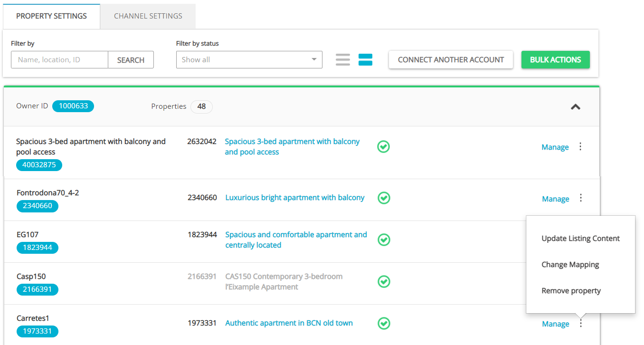This screenshot has height=345, width=644.
Task: Switch to compact list view icon
Action: coord(342,59)
